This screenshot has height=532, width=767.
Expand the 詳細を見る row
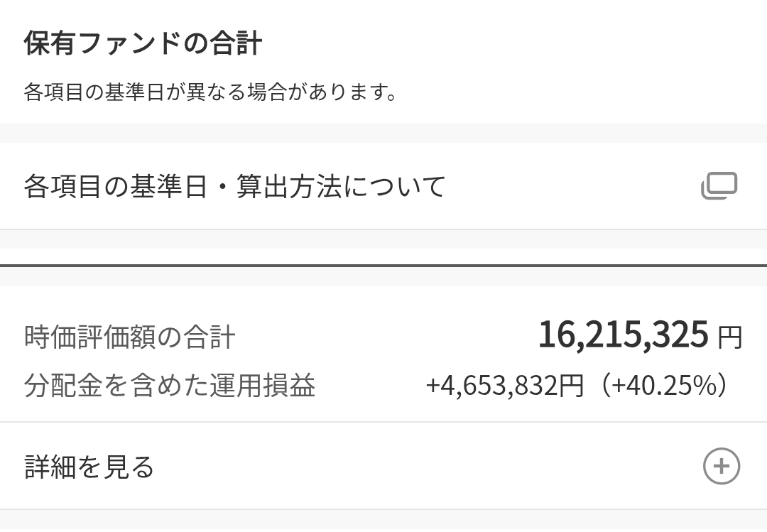(383, 466)
